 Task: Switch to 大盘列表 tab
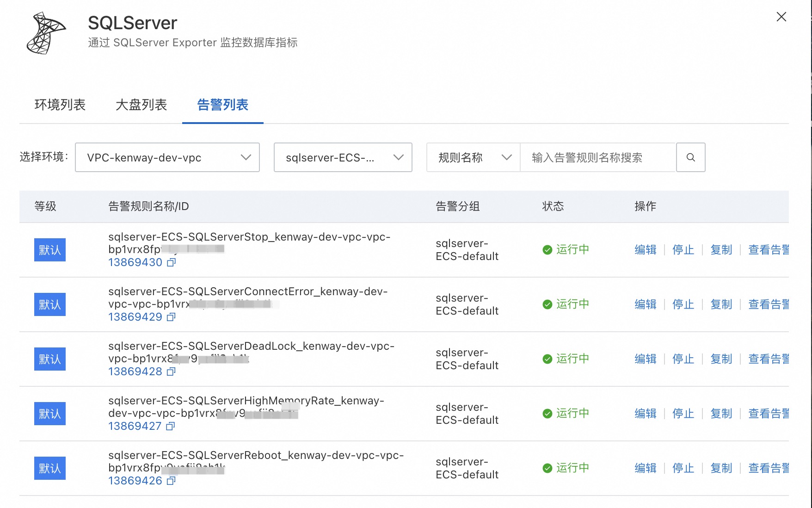coord(141,105)
